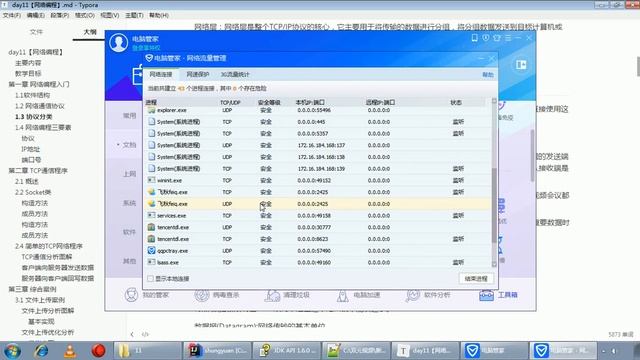Switch to day11 Typora taskbar item
Screen dimensions: 640x360
pos(425,351)
